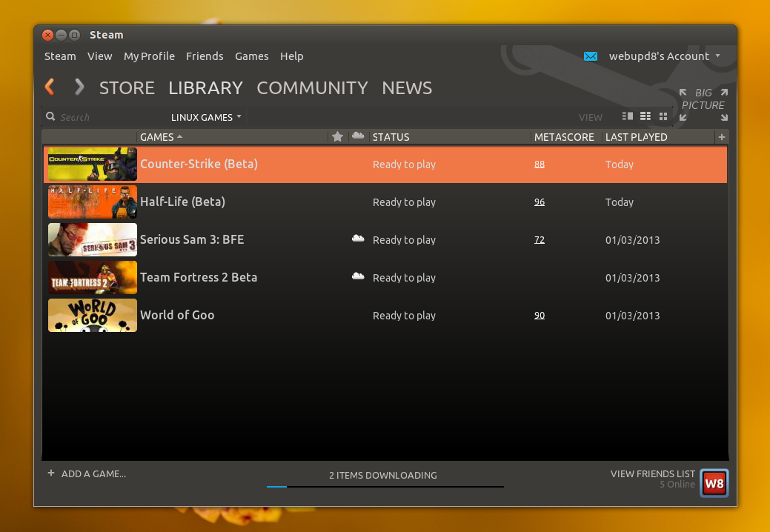
Task: Click Serious Sam 3 cloud icon
Action: [x=358, y=239]
